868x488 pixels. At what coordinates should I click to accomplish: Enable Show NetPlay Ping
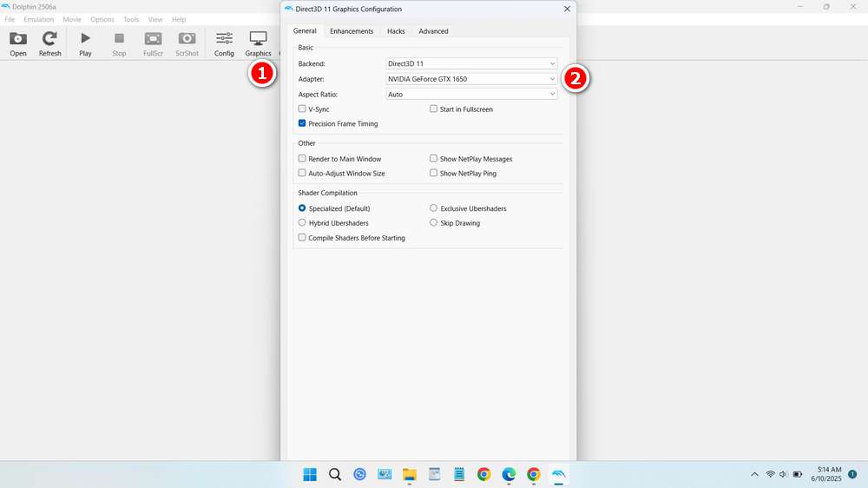(x=433, y=173)
